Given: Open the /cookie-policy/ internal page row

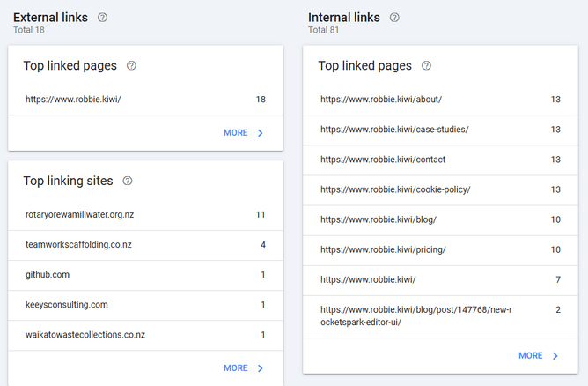Looking at the screenshot, I should point(440,189).
